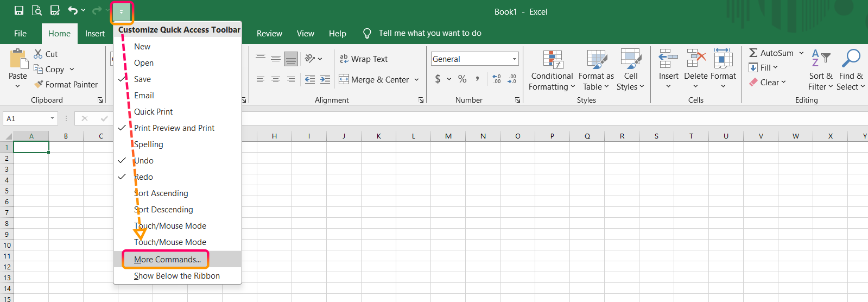Open the Help tab
The image size is (868, 302).
point(338,33)
